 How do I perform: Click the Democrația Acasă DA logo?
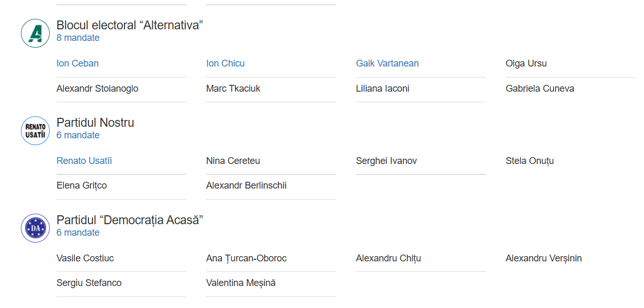35,228
